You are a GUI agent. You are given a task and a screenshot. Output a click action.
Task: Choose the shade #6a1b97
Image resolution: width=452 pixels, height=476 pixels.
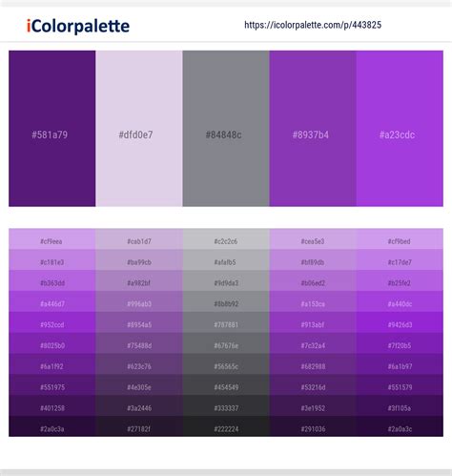[400, 364]
